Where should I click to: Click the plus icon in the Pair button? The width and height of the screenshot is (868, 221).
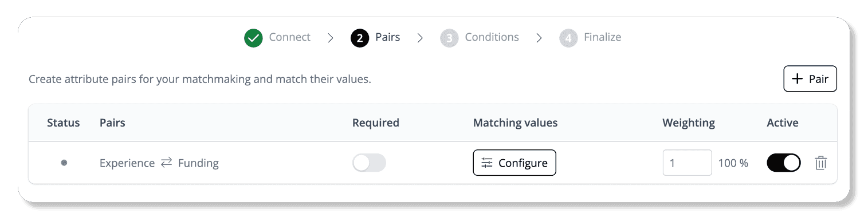(797, 79)
